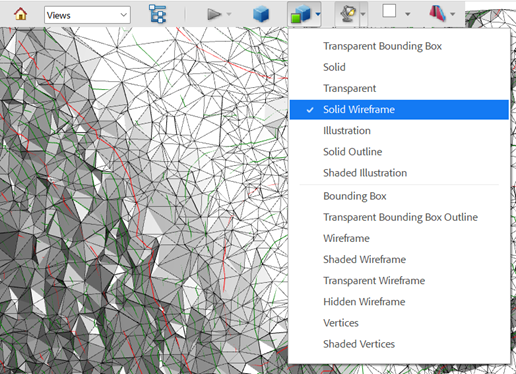Choose the Vertices render mode
This screenshot has width=516, height=374.
point(341,323)
